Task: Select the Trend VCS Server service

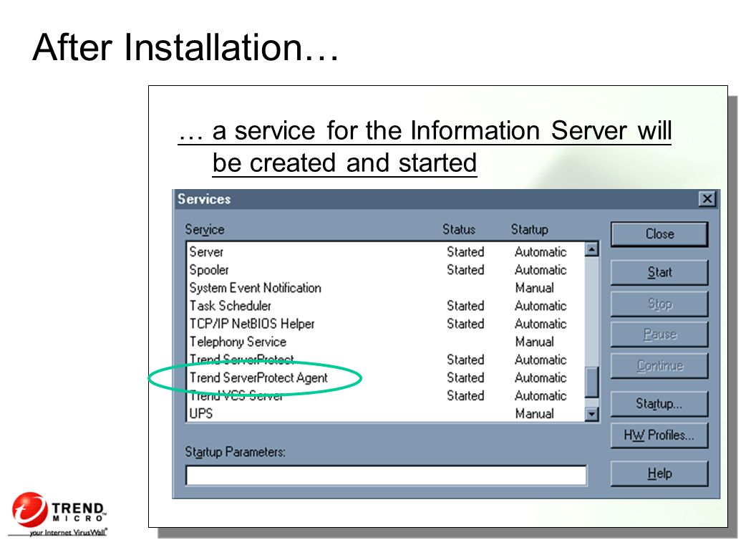Action: click(385, 395)
